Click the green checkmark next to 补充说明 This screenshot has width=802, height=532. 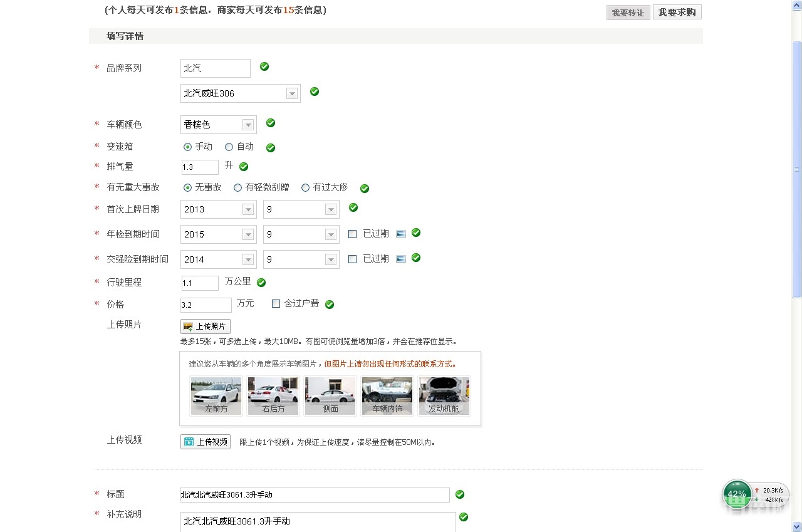463,516
